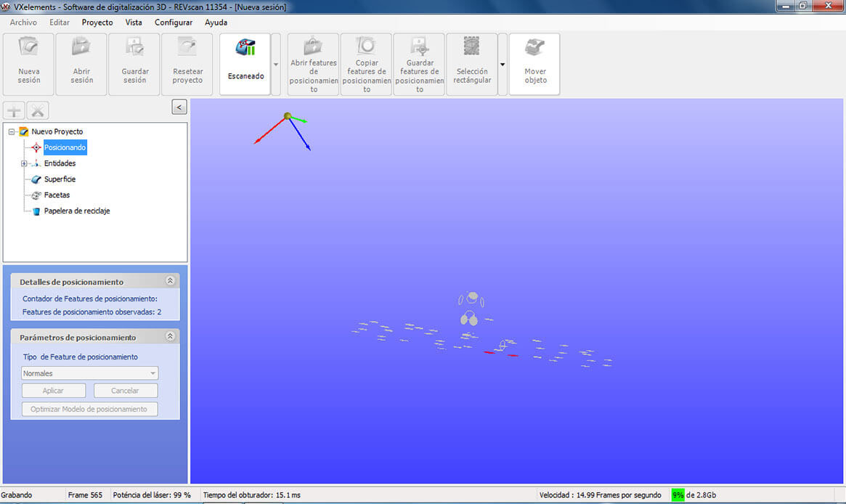Click Guardar features de posicionamiento
Screen dimensions: 846x504
click(419, 64)
